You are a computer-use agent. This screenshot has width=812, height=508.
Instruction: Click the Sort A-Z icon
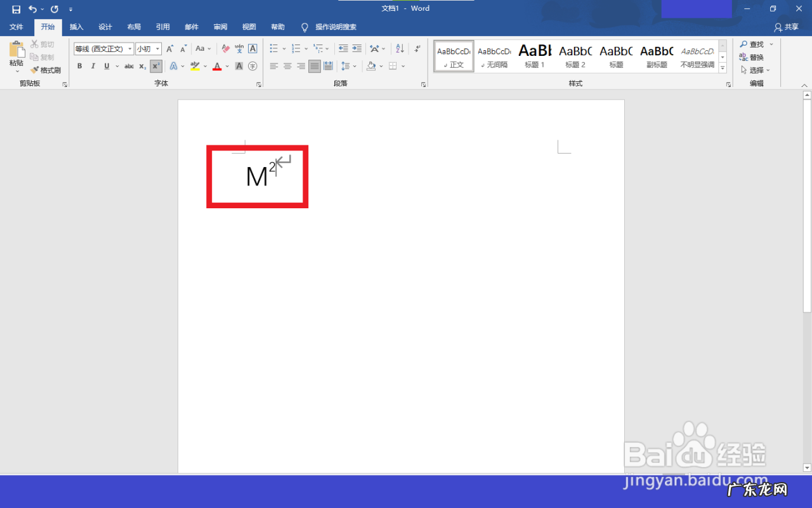click(400, 49)
